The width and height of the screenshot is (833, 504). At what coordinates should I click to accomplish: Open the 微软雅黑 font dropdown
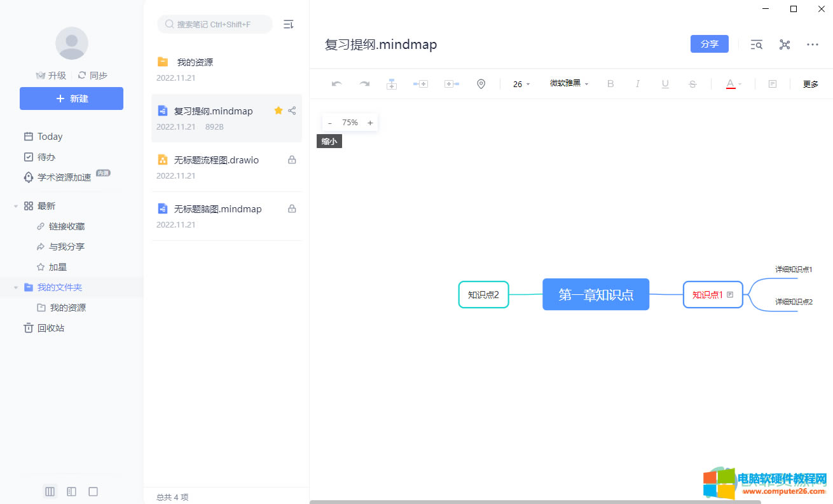569,84
